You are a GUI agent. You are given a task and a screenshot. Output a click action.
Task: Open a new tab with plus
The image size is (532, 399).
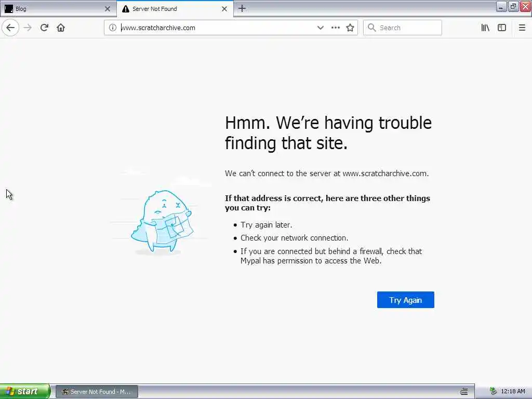tap(242, 8)
